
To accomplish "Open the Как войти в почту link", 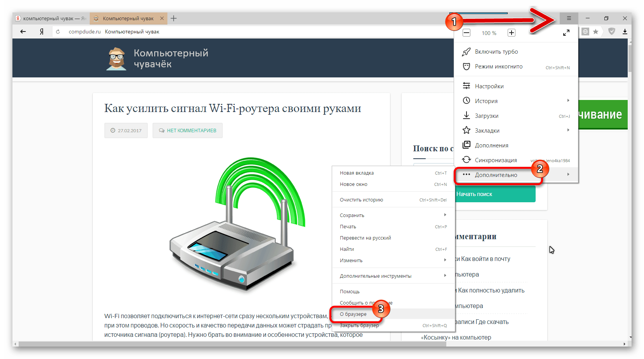I will click(x=486, y=259).
